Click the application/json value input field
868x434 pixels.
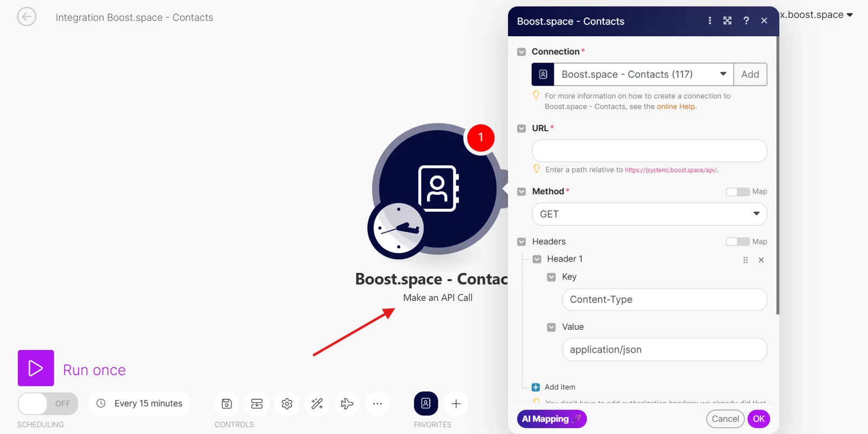point(665,349)
